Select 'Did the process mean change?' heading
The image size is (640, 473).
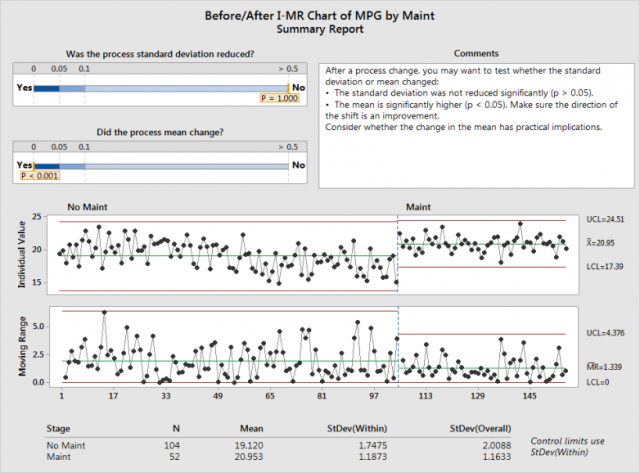tap(160, 132)
